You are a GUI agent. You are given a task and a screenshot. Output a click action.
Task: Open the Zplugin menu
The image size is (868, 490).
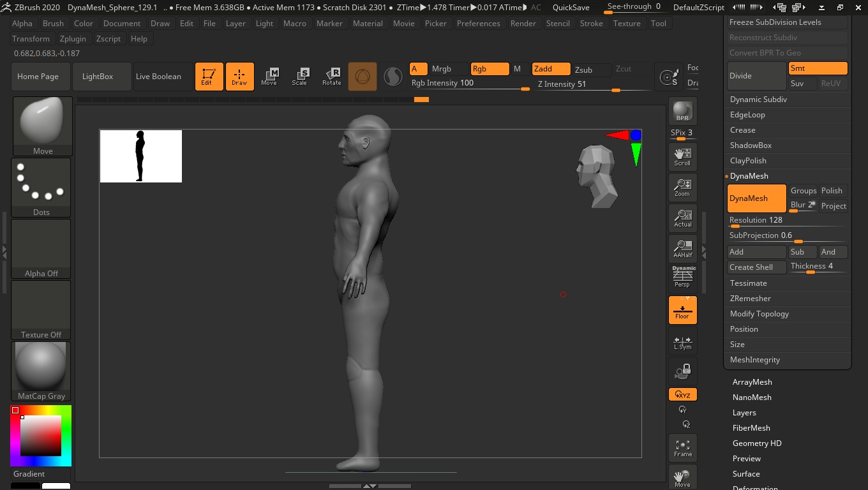(73, 39)
